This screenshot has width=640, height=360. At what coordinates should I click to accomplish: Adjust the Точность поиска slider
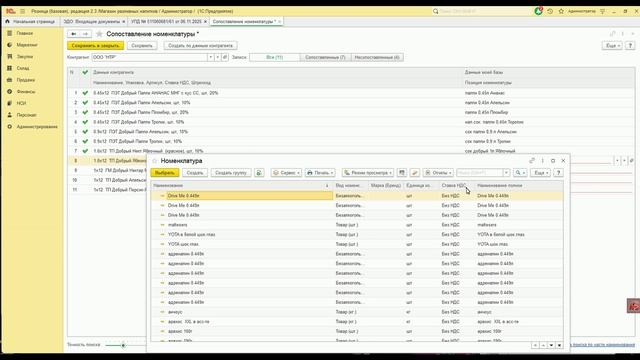click(x=123, y=345)
